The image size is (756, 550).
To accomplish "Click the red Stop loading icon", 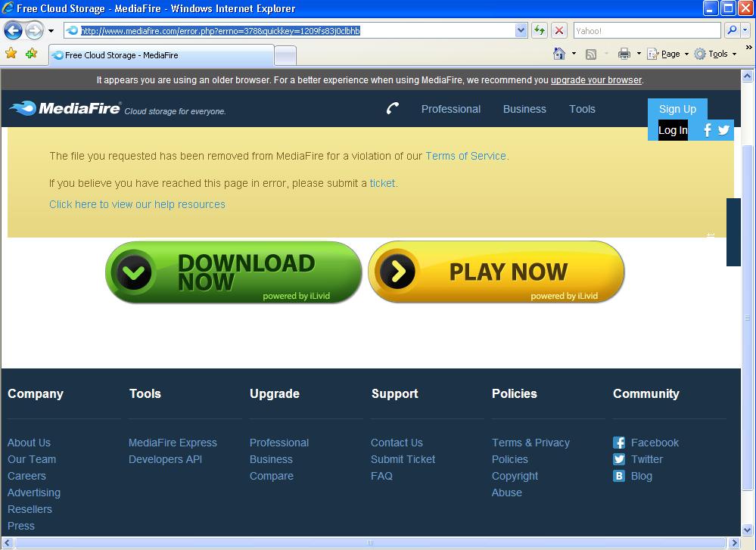I will click(558, 31).
